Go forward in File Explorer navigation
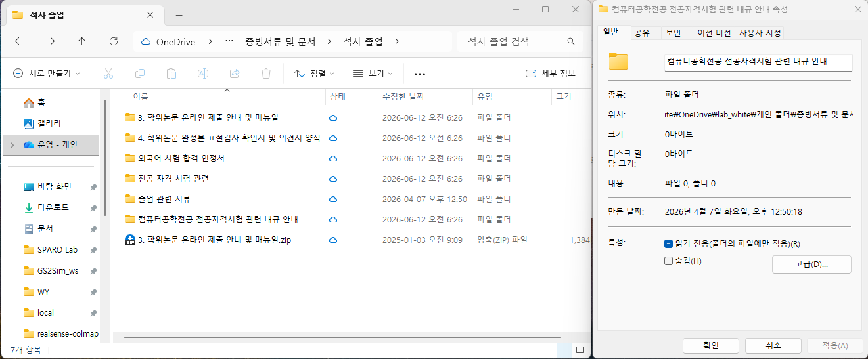This screenshot has height=359, width=868. pyautogui.click(x=51, y=41)
